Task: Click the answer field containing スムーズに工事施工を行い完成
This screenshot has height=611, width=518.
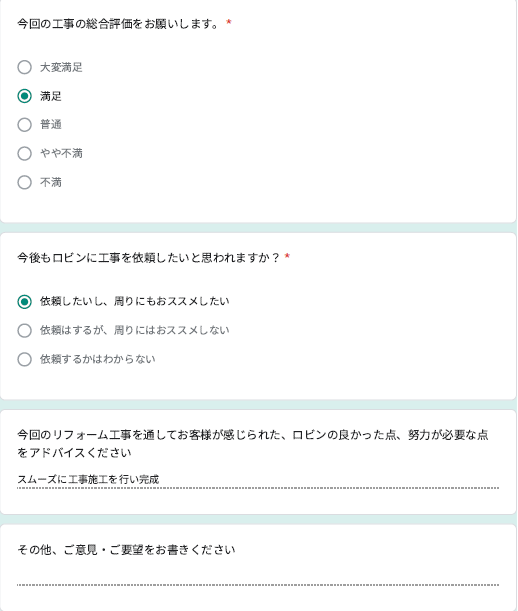Action: coord(258,479)
